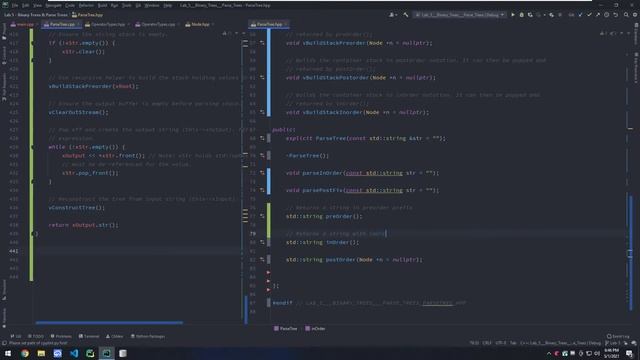Click the Run with Coverage icon
The height and width of the screenshot is (360, 640).
(530, 15)
